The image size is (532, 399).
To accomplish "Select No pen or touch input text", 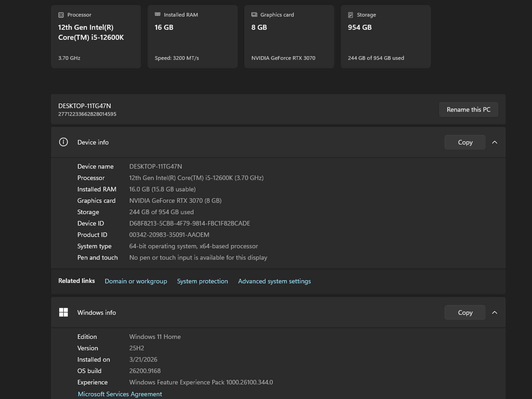I will 198,257.
